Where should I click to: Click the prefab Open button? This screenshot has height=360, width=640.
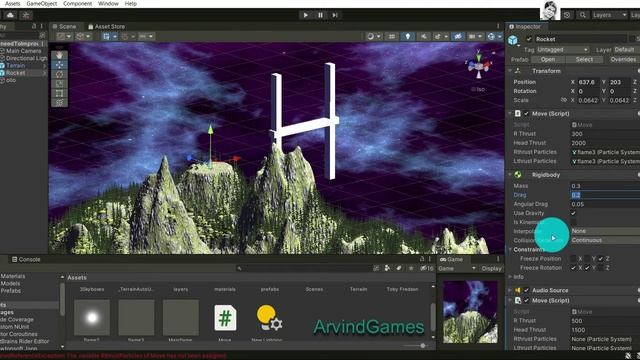548,59
